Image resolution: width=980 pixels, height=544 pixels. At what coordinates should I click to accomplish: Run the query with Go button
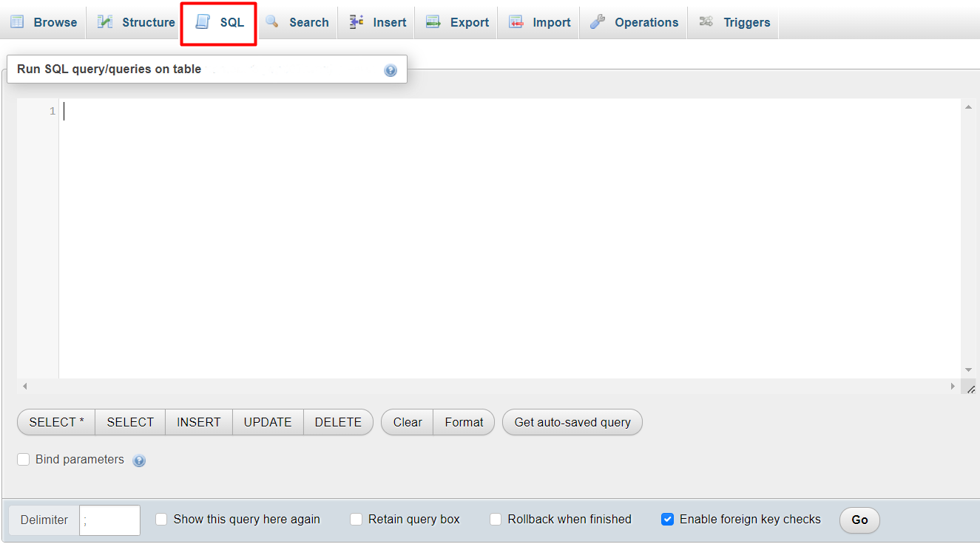859,520
